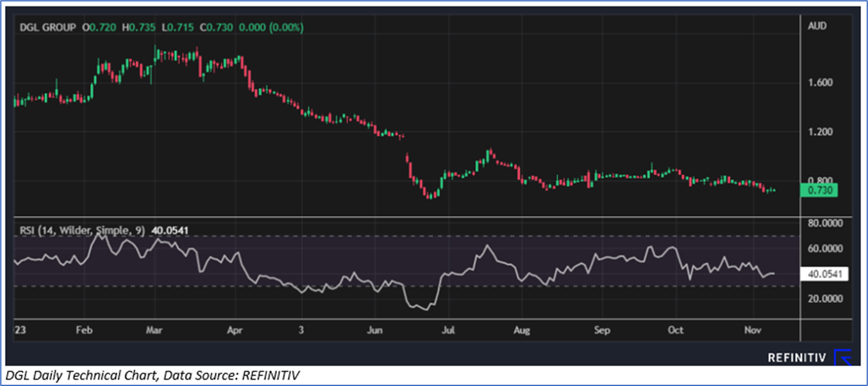Click the Jun date label on time axis
This screenshot has width=868, height=386.
pyautogui.click(x=375, y=330)
